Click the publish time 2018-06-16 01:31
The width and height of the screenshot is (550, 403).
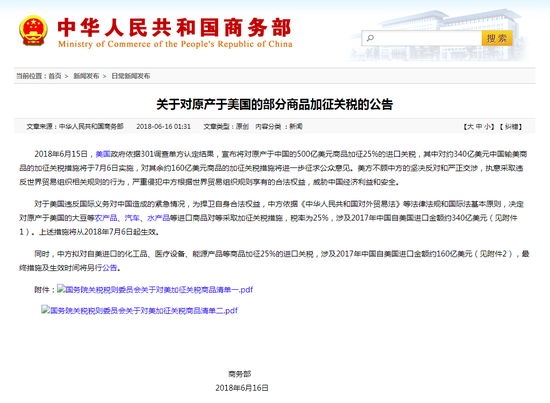[163, 127]
